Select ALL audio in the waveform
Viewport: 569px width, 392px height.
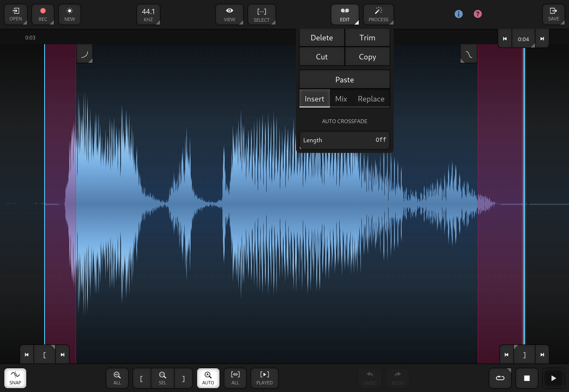pyautogui.click(x=235, y=378)
